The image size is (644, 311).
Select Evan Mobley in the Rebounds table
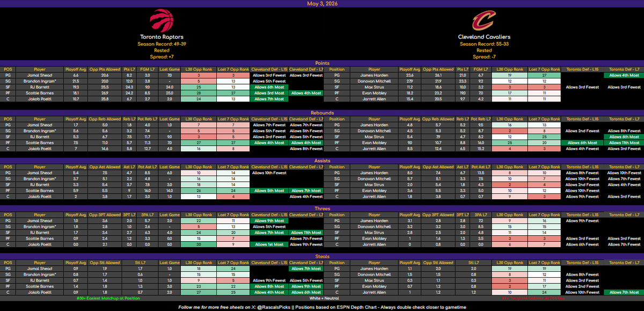click(374, 142)
